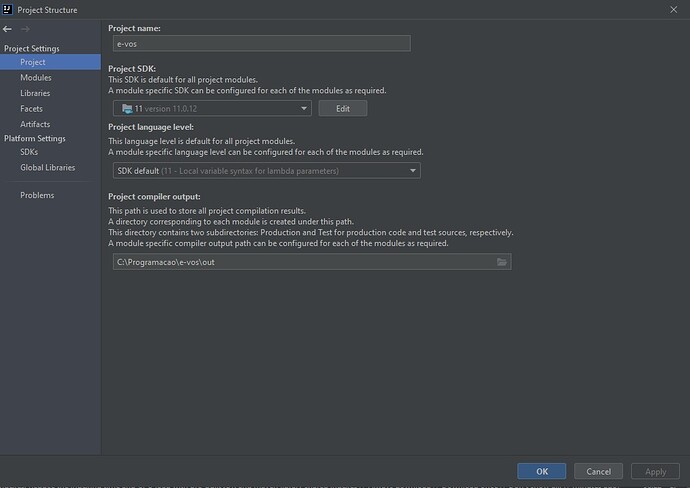This screenshot has width=690, height=488.
Task: Open the Project SDK combo box
Action: coord(212,108)
